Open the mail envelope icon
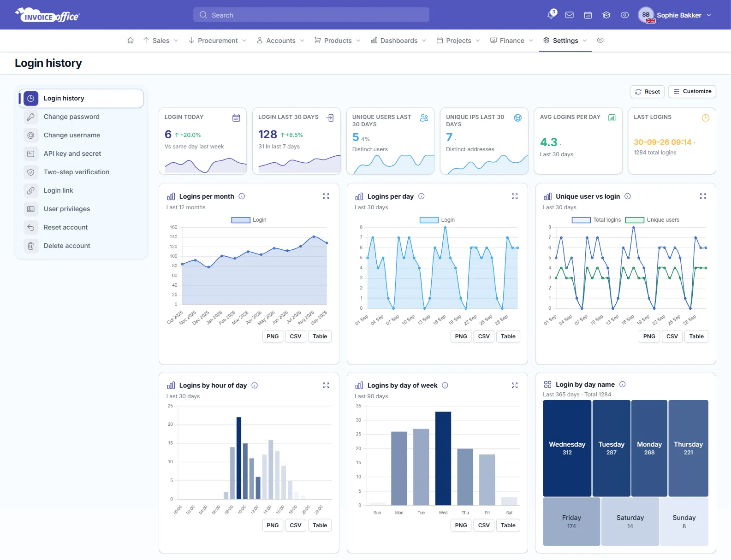Image resolution: width=731 pixels, height=560 pixels. pyautogui.click(x=570, y=15)
